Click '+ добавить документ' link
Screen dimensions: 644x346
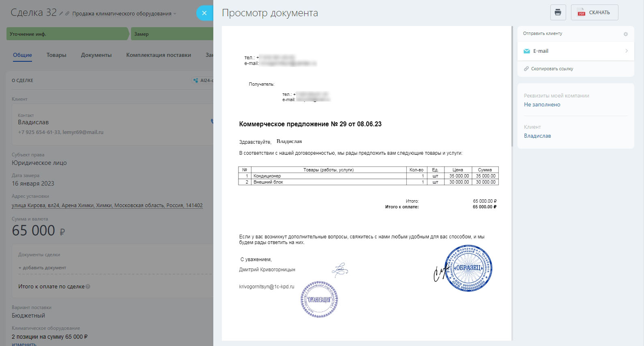tap(42, 268)
